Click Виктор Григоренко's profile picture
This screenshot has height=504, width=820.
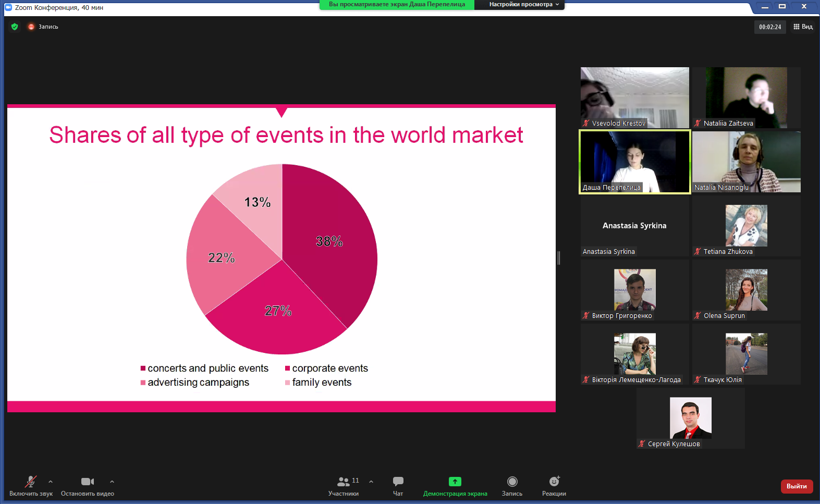(635, 290)
